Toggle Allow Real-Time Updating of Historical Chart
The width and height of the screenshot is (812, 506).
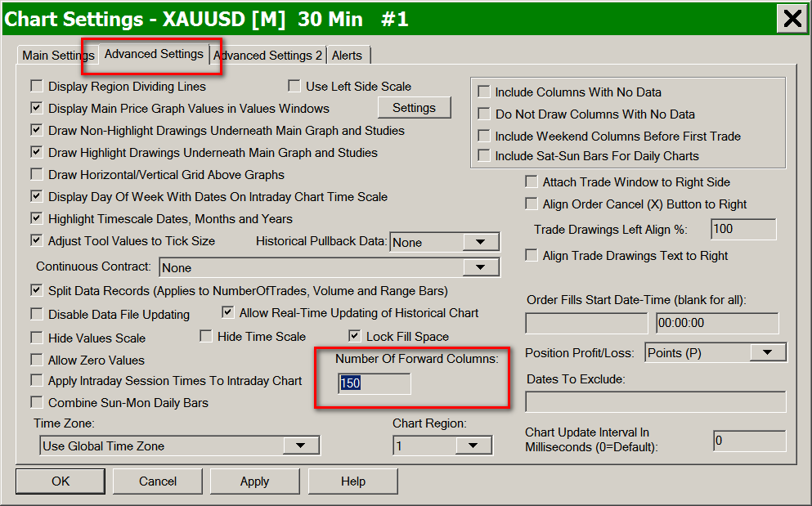point(228,313)
